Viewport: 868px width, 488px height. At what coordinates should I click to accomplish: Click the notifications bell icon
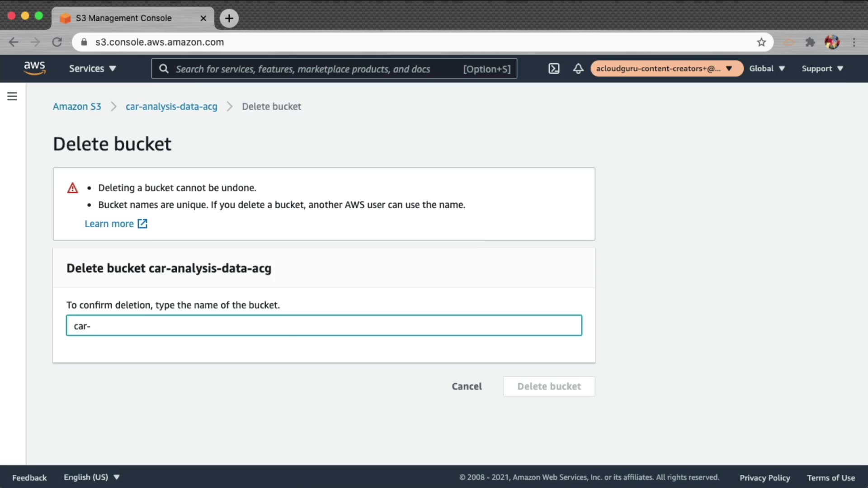(578, 69)
